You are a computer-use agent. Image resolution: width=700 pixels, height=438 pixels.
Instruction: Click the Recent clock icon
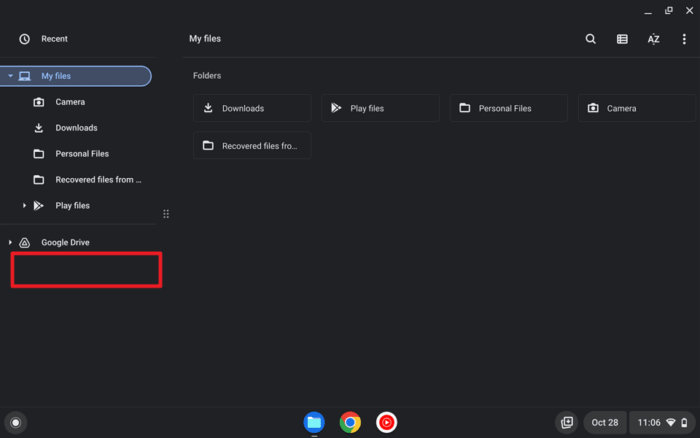pyautogui.click(x=25, y=39)
